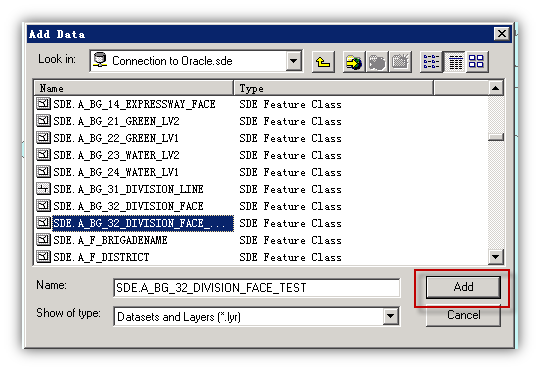
Task: Open the Show of type dropdown arrow
Action: (391, 316)
